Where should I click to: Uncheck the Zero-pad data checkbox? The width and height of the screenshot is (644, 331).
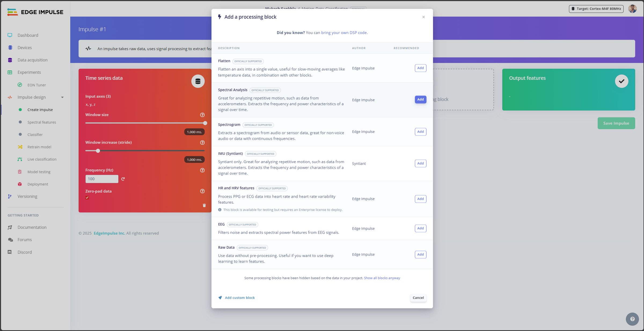pos(87,198)
